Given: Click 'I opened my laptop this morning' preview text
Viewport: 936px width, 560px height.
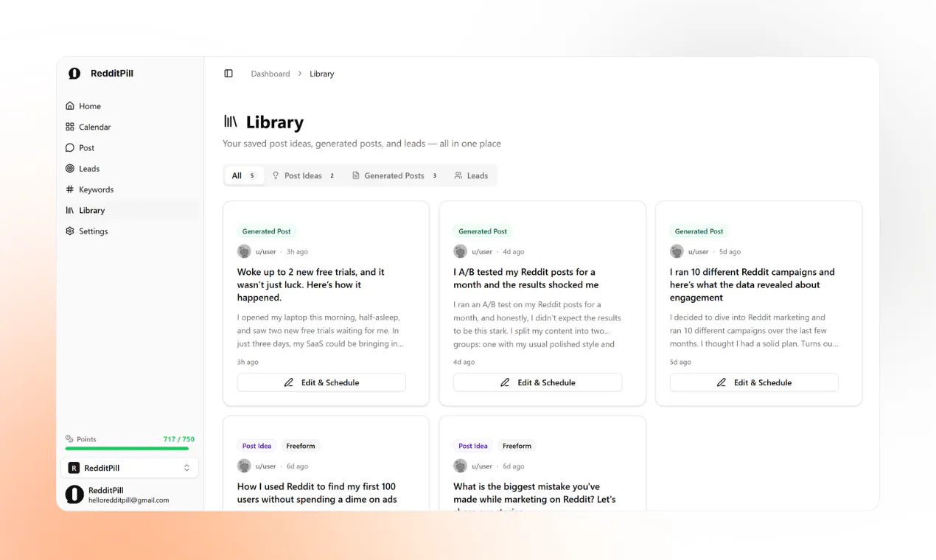Looking at the screenshot, I should tap(321, 331).
